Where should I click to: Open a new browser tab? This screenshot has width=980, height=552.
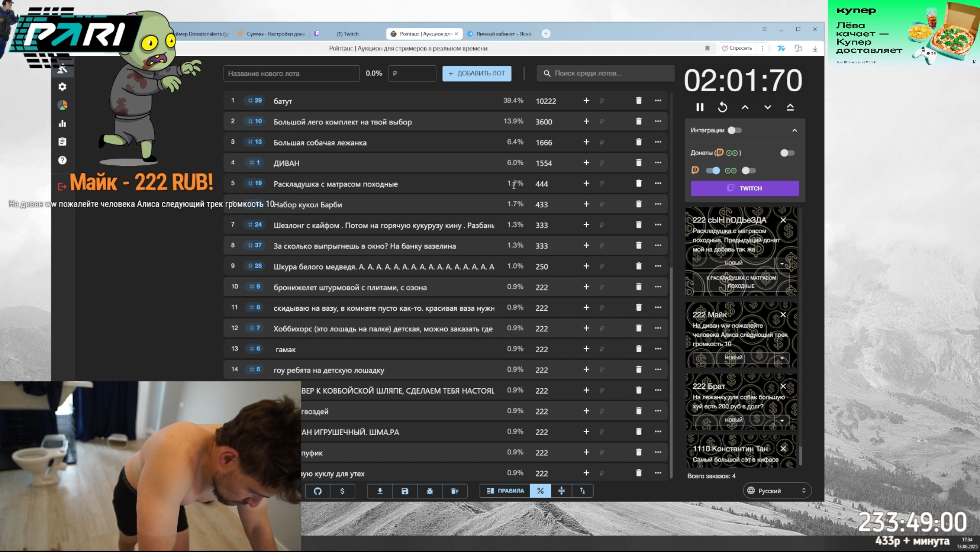click(546, 34)
